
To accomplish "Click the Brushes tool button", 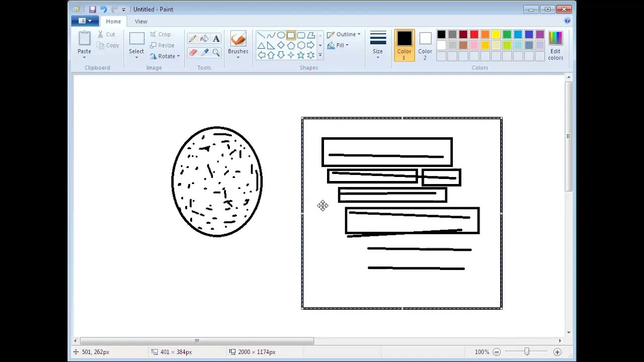I will (238, 42).
